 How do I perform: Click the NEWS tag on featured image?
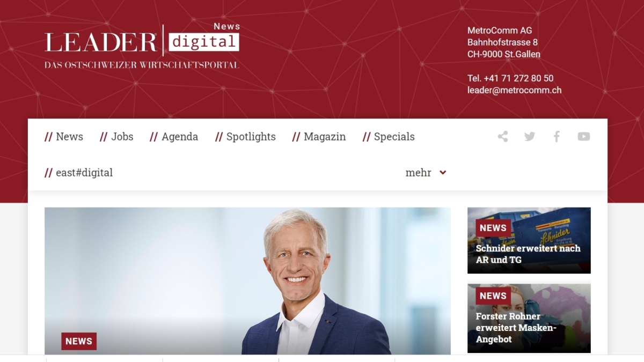click(x=79, y=341)
